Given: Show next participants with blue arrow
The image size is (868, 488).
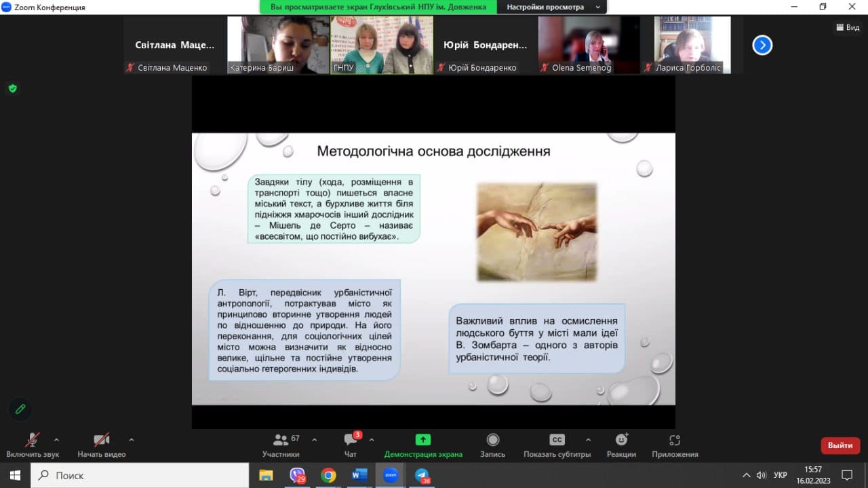Looking at the screenshot, I should coord(762,45).
